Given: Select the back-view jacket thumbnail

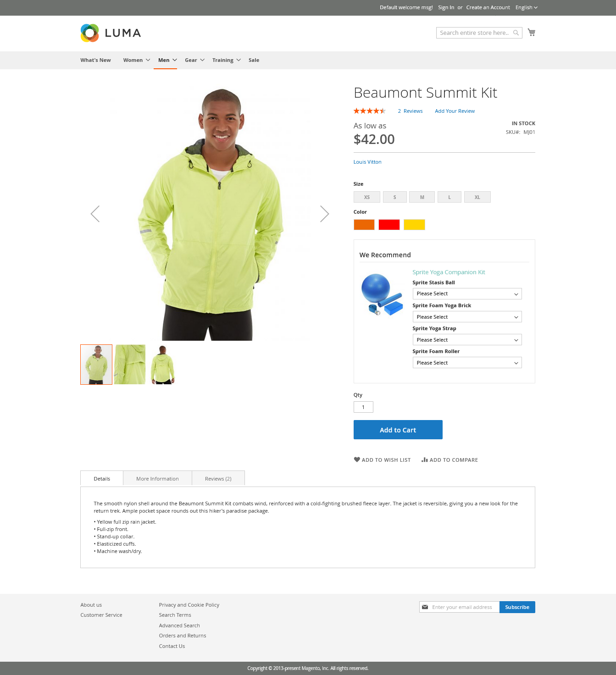Looking at the screenshot, I should 163,365.
